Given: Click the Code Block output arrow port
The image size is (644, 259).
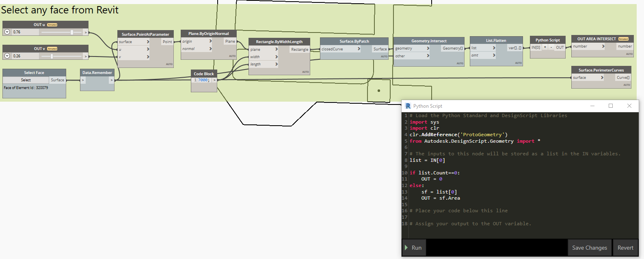Looking at the screenshot, I should coord(214,80).
